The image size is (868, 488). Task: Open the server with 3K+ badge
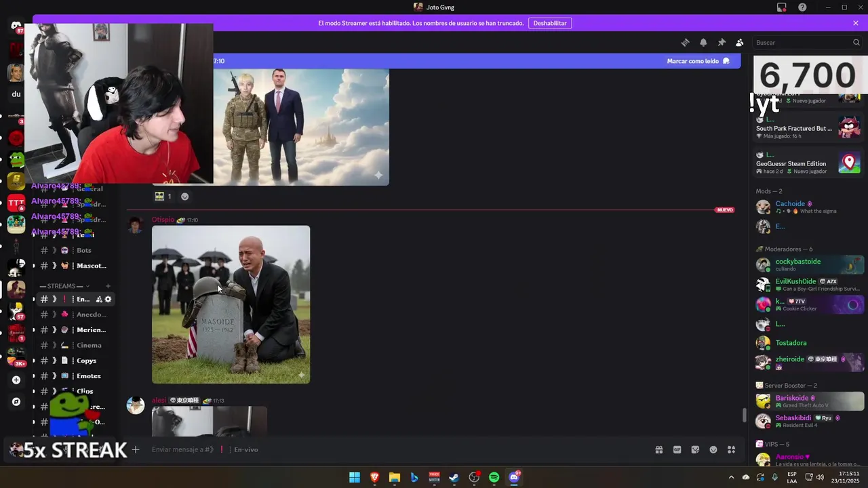click(16, 356)
